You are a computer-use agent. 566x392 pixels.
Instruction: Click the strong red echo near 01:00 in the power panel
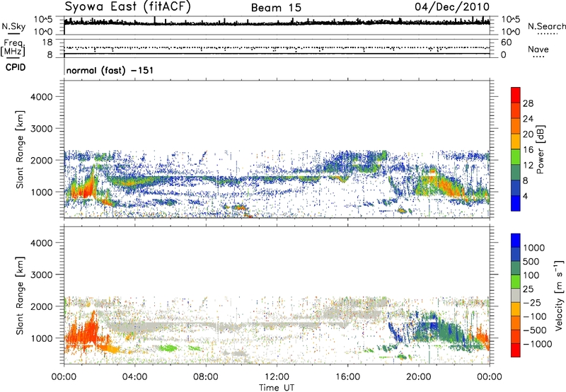click(x=84, y=187)
